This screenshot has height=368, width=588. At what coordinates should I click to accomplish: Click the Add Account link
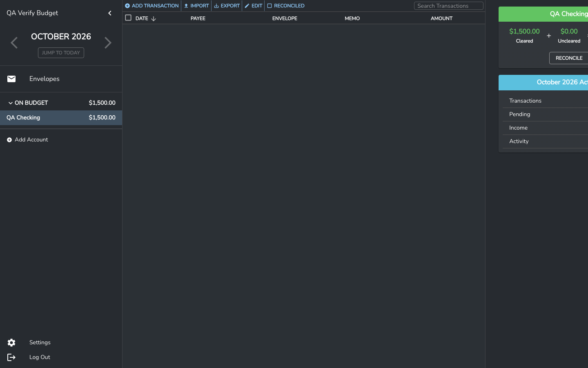pos(31,140)
